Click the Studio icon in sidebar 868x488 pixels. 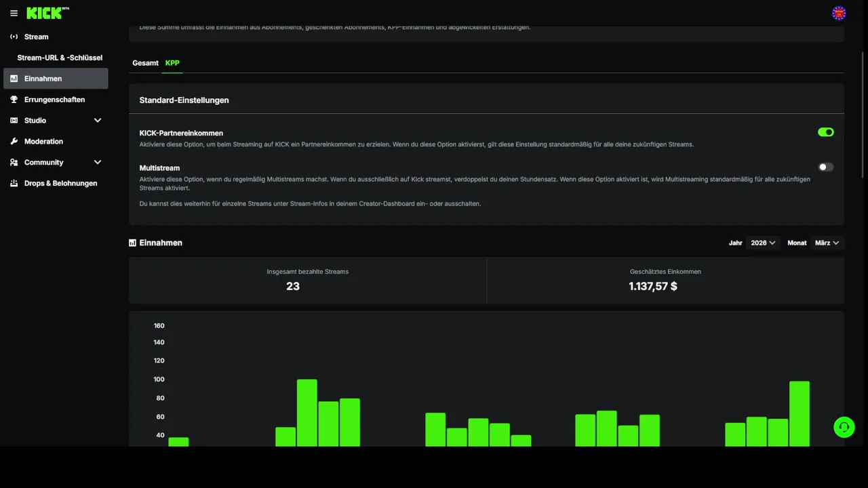click(14, 121)
